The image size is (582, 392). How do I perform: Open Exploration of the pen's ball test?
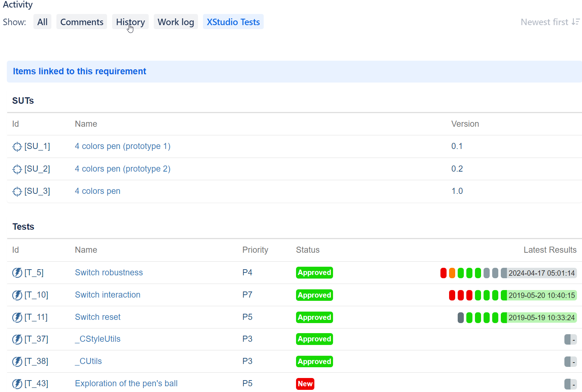[x=126, y=383]
